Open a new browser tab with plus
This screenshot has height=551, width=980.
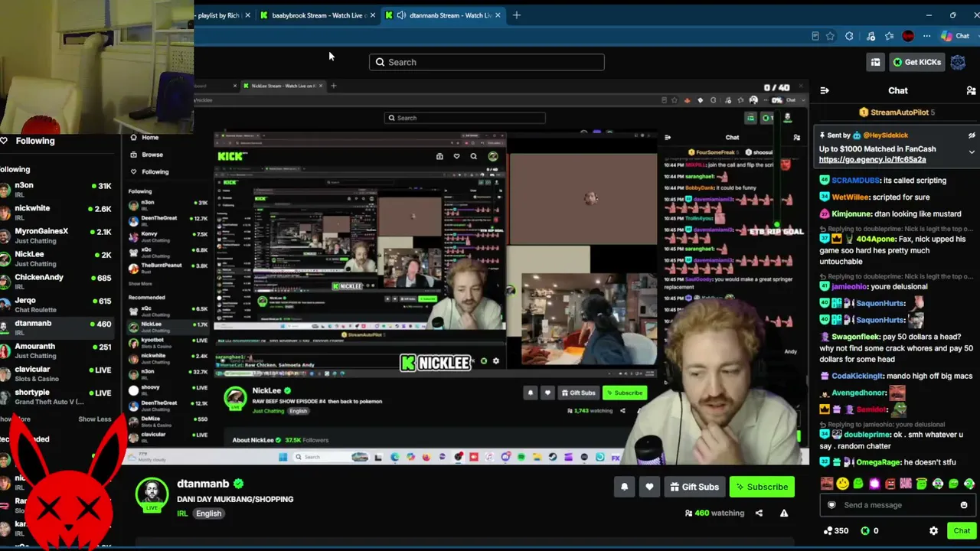[517, 15]
